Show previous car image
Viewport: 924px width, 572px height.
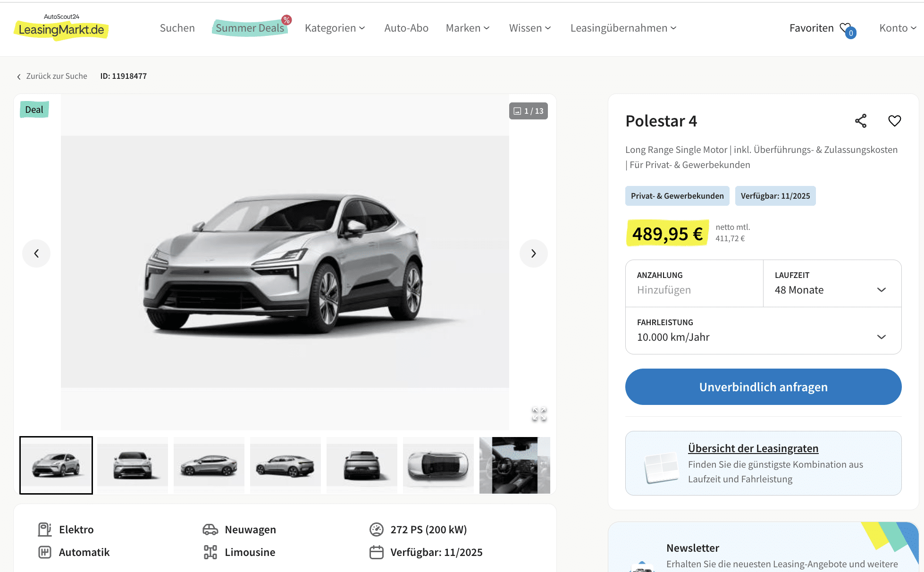point(36,253)
